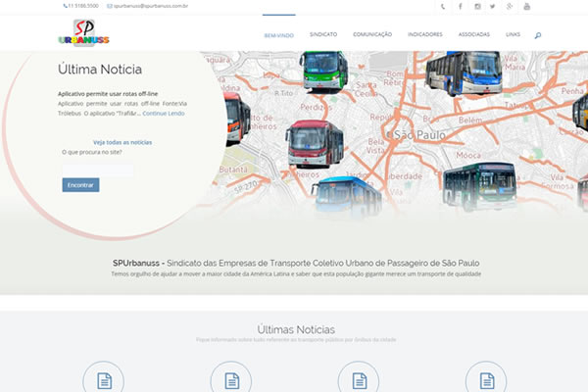Expand the COMUNICAÇÃO menu
Image resolution: width=588 pixels, height=392 pixels.
[x=372, y=34]
